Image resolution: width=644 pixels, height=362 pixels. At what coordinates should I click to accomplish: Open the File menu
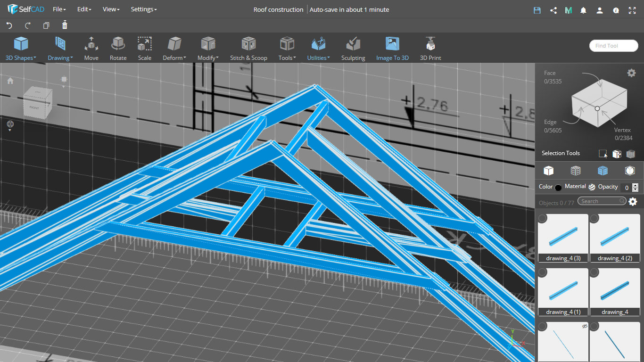point(59,9)
